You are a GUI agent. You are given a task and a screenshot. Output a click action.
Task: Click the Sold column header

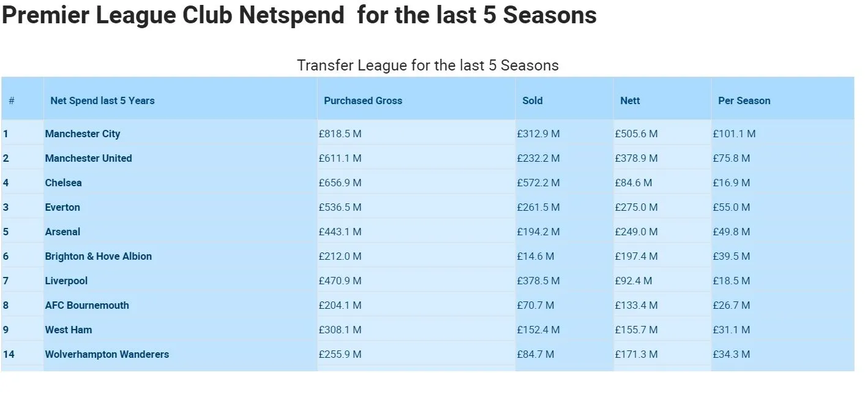point(533,100)
